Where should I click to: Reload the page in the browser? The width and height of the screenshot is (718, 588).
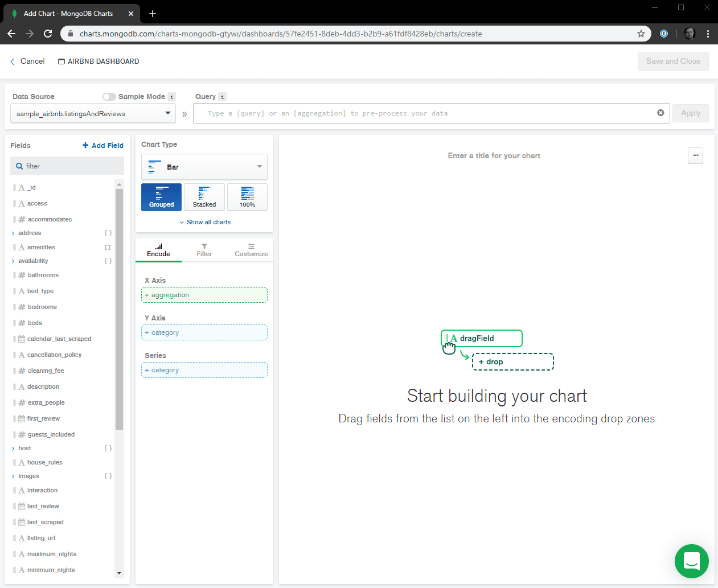pyautogui.click(x=48, y=34)
